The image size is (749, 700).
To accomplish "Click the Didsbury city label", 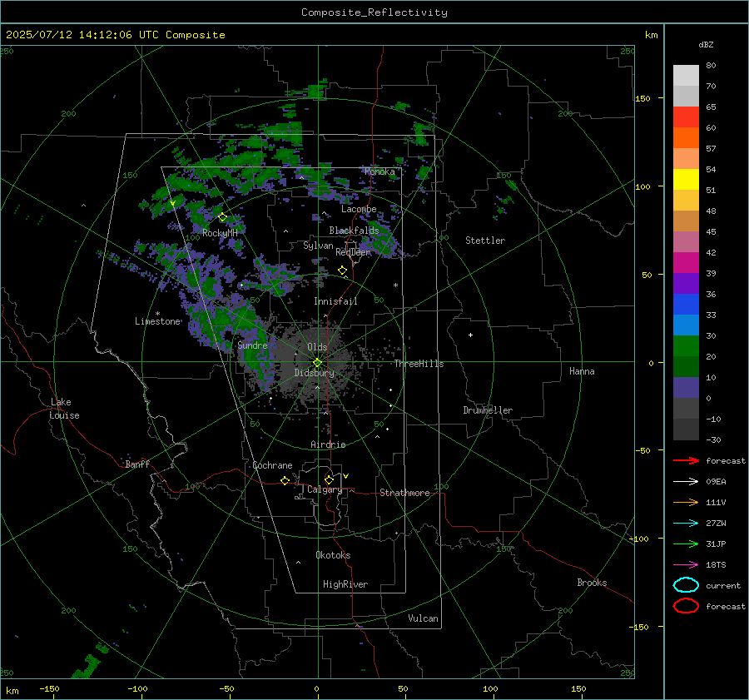I will [x=314, y=373].
